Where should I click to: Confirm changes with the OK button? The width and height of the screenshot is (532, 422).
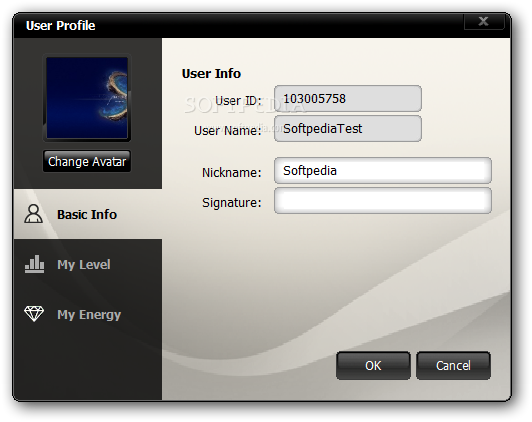pyautogui.click(x=373, y=365)
